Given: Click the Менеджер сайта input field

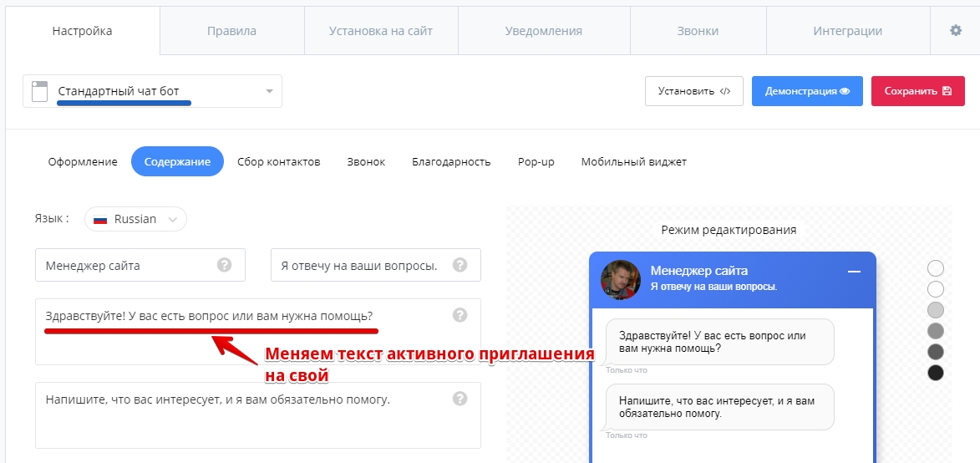Looking at the screenshot, I should [x=140, y=265].
